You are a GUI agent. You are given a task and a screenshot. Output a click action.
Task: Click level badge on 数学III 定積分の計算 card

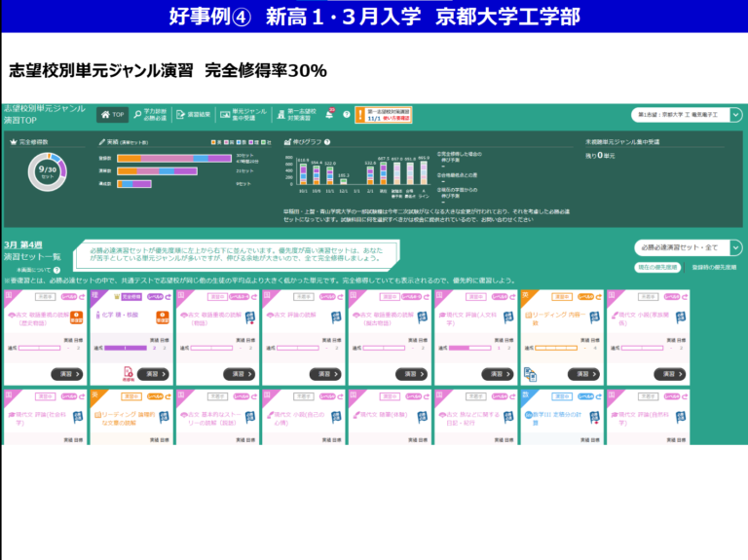coord(585,396)
